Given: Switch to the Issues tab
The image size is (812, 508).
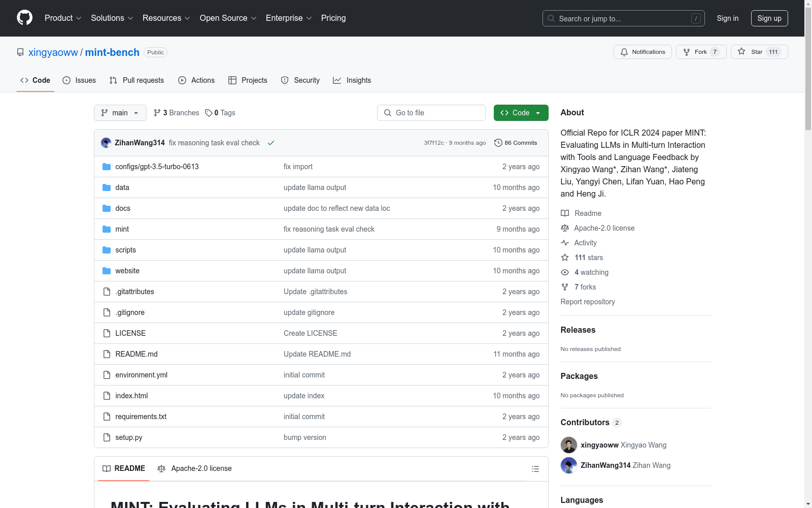Looking at the screenshot, I should 79,80.
